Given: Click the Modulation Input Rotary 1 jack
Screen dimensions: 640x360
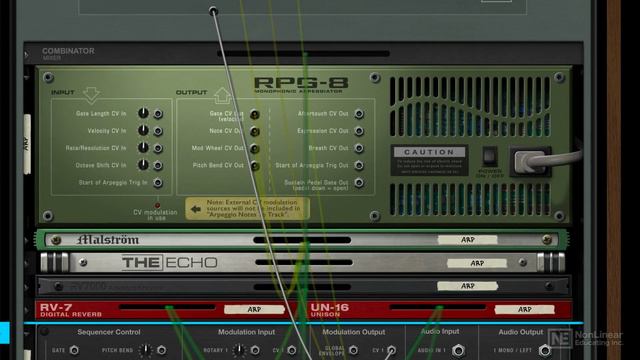Looking at the screenshot, I should click(x=255, y=350).
